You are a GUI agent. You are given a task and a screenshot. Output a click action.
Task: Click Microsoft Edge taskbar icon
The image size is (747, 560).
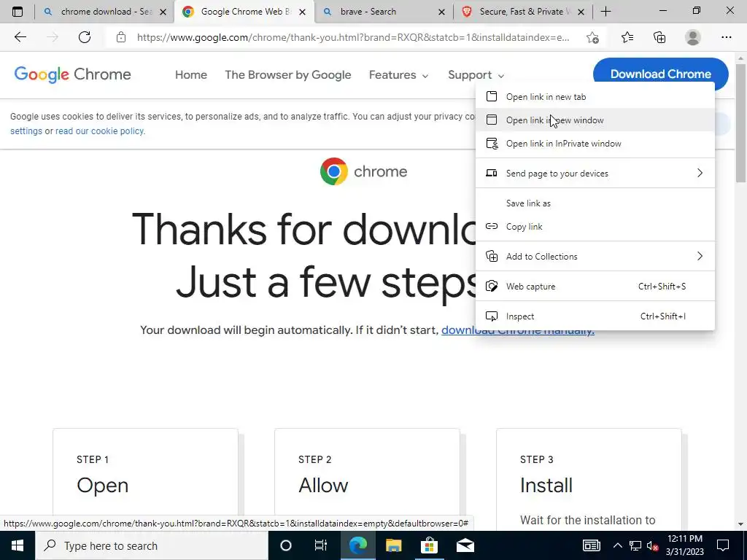click(x=357, y=545)
